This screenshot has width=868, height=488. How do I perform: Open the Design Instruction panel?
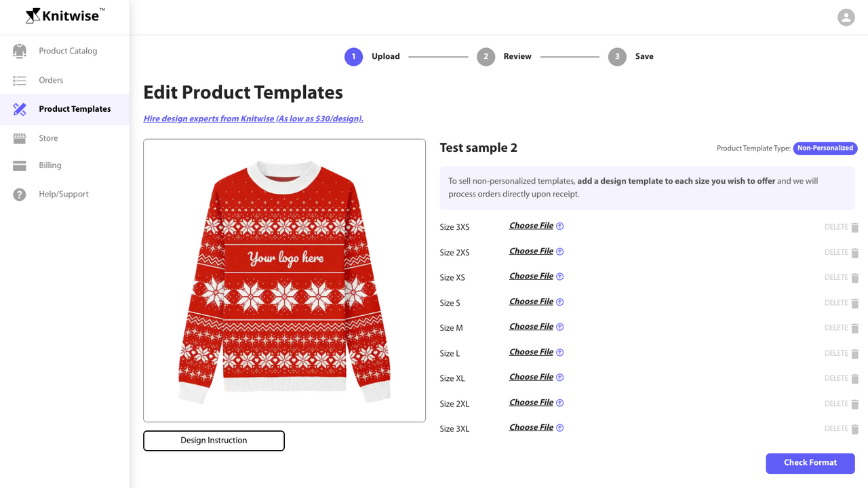point(214,441)
